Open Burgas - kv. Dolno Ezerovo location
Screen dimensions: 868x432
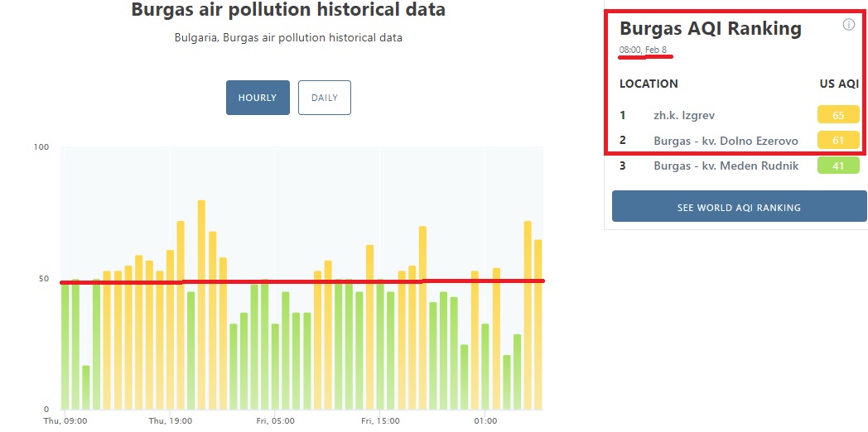726,141
